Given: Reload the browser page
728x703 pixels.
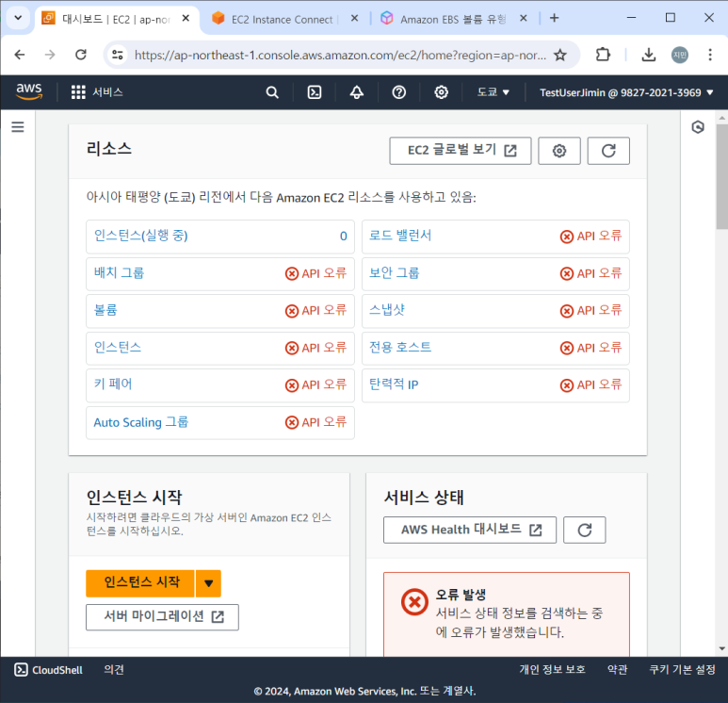Looking at the screenshot, I should point(81,55).
